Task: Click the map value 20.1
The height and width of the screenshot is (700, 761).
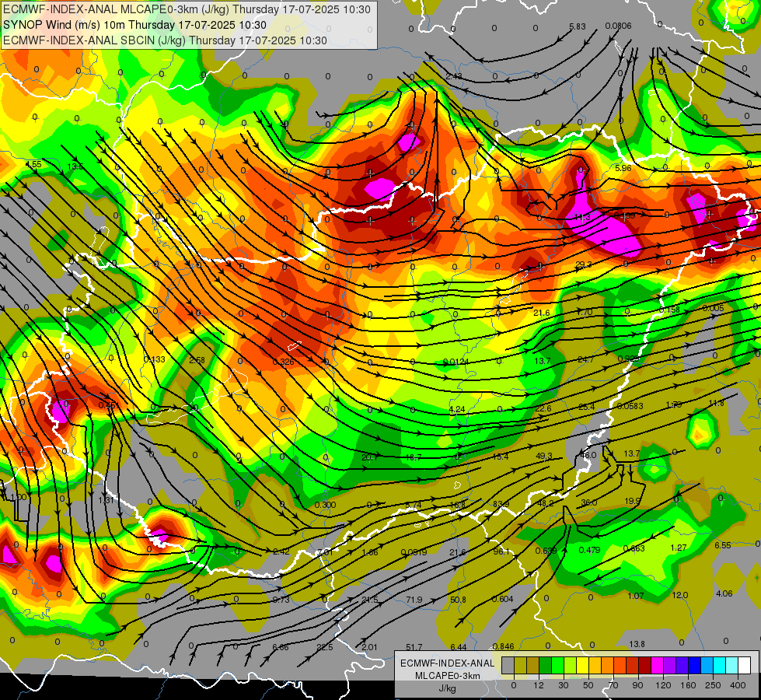Action: coord(369,457)
